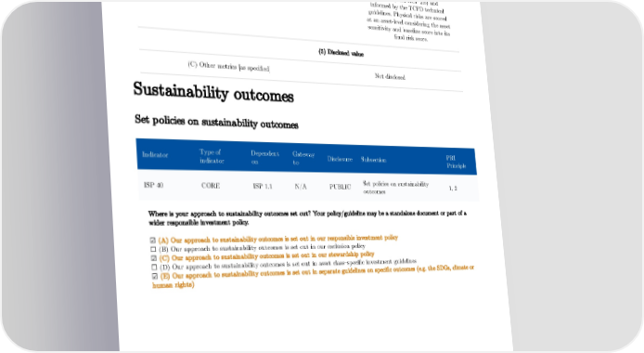Click Set policies on sustainability outcomes subheading
This screenshot has height=353, width=644.
pyautogui.click(x=216, y=122)
